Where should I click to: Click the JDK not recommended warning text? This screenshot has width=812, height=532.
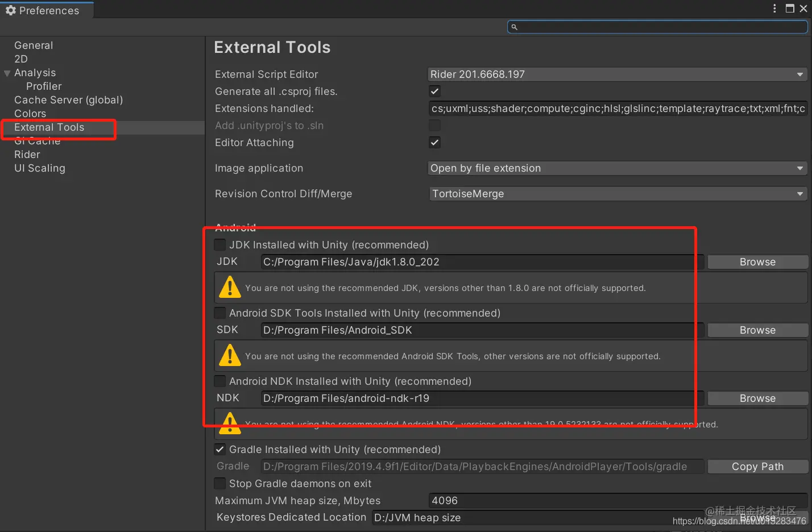tap(445, 288)
